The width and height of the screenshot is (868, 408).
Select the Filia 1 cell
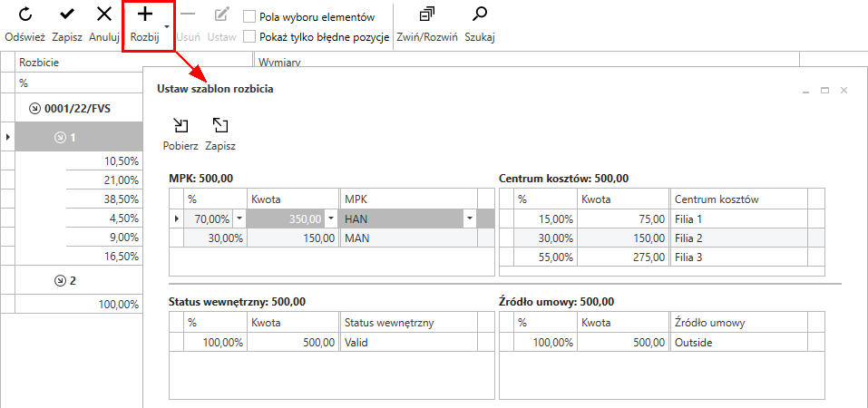click(739, 219)
